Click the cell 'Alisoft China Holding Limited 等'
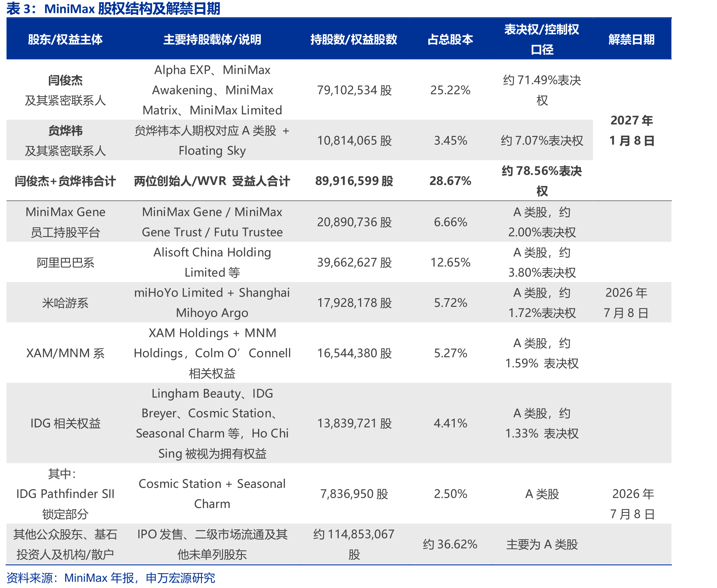The height and width of the screenshot is (588, 717). click(x=212, y=263)
